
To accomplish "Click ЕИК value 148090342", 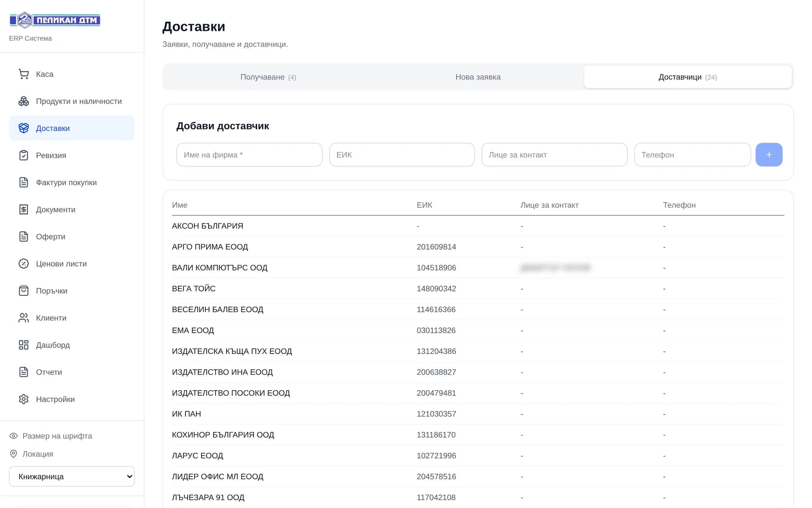I will [x=436, y=289].
